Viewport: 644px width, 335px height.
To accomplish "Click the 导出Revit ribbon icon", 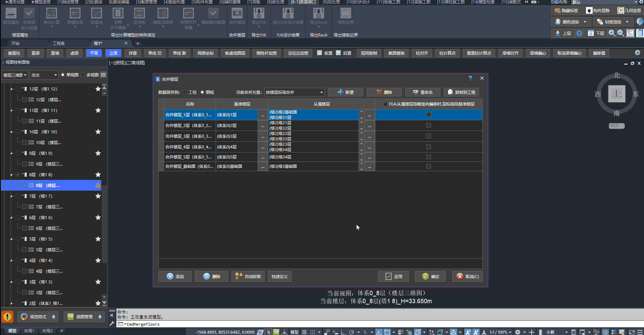I will (318, 14).
